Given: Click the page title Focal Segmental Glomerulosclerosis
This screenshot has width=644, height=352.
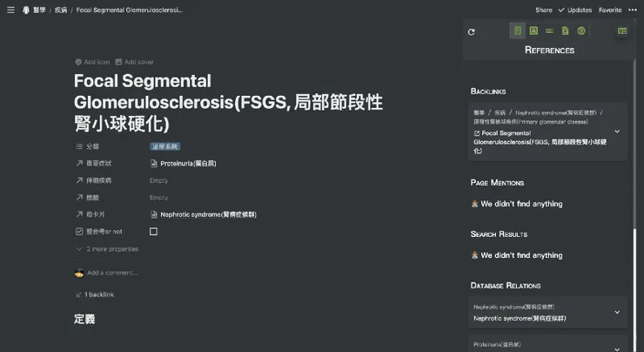Looking at the screenshot, I should [228, 103].
